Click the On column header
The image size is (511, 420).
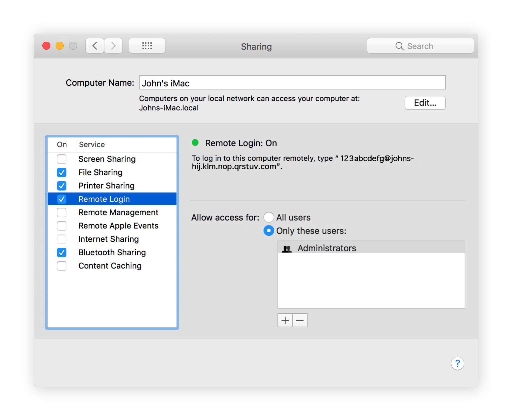[62, 144]
